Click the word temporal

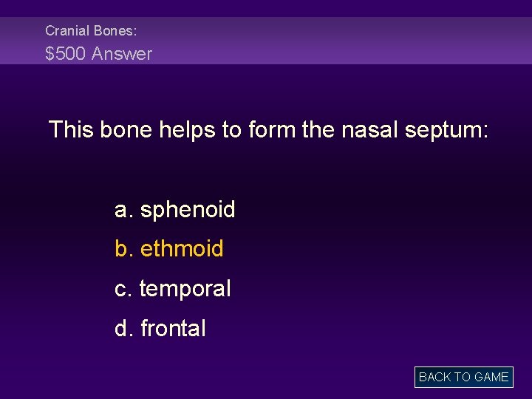click(185, 289)
